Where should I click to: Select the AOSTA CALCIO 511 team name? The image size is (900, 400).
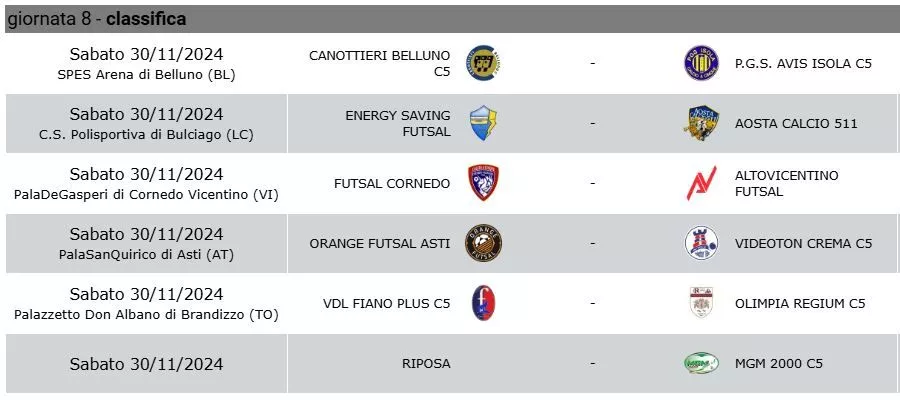(x=796, y=123)
